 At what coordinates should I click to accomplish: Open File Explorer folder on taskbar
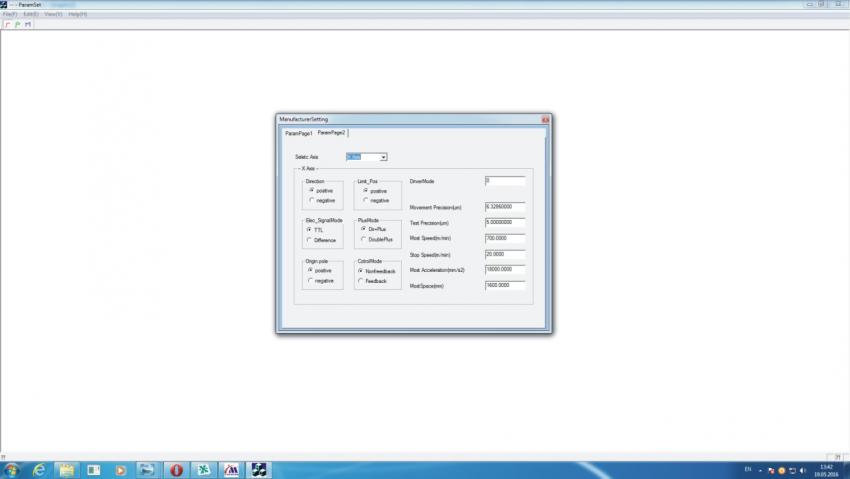67,469
